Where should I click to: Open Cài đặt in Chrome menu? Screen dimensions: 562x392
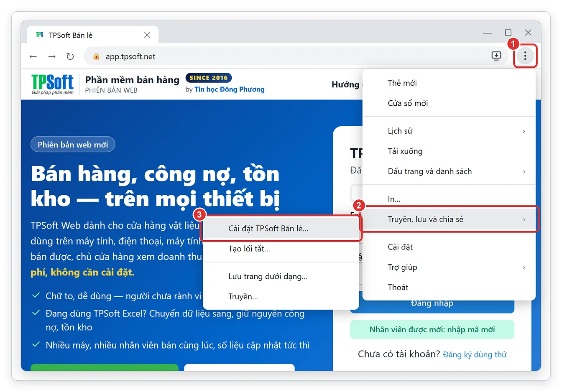449,247
